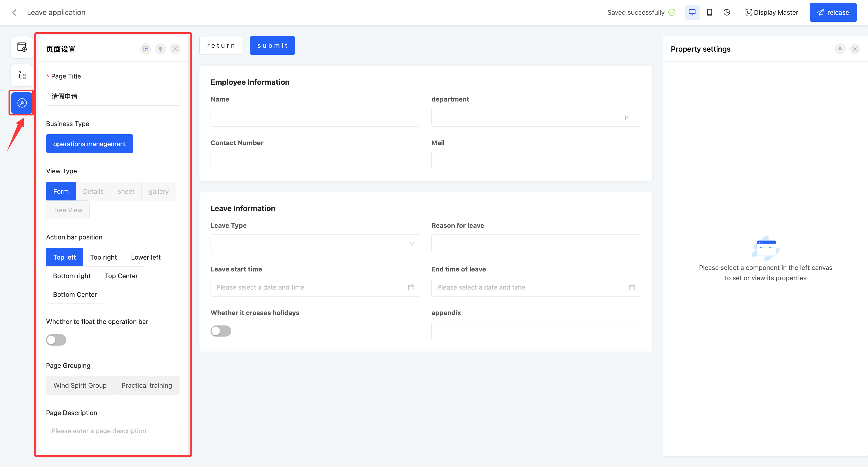Toggle float the operation bar switch
The height and width of the screenshot is (467, 868).
56,340
